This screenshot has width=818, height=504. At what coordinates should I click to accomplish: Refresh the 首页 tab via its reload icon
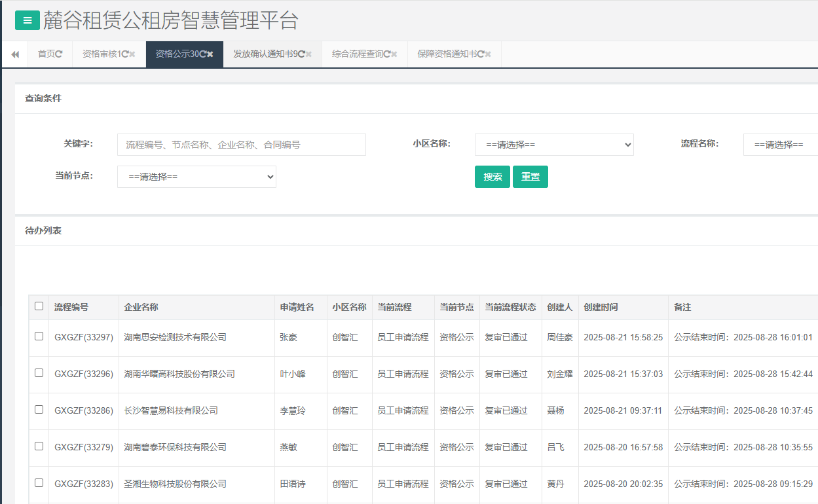[59, 54]
